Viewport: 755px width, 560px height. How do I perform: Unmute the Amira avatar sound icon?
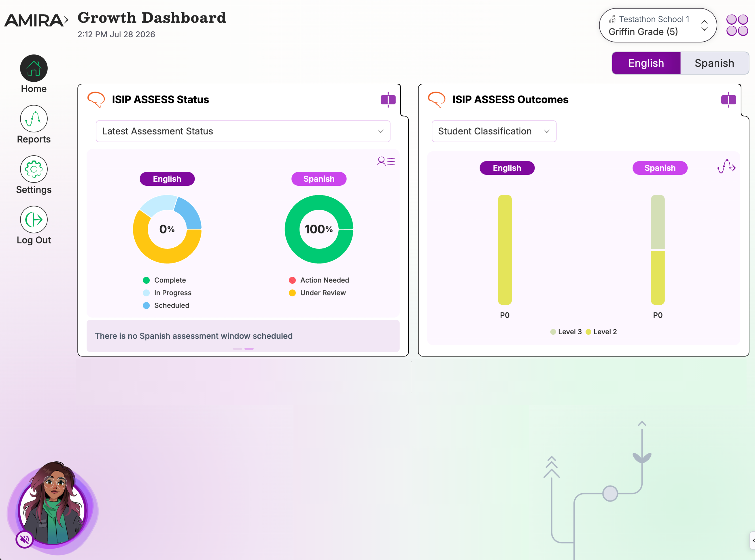coord(24,539)
